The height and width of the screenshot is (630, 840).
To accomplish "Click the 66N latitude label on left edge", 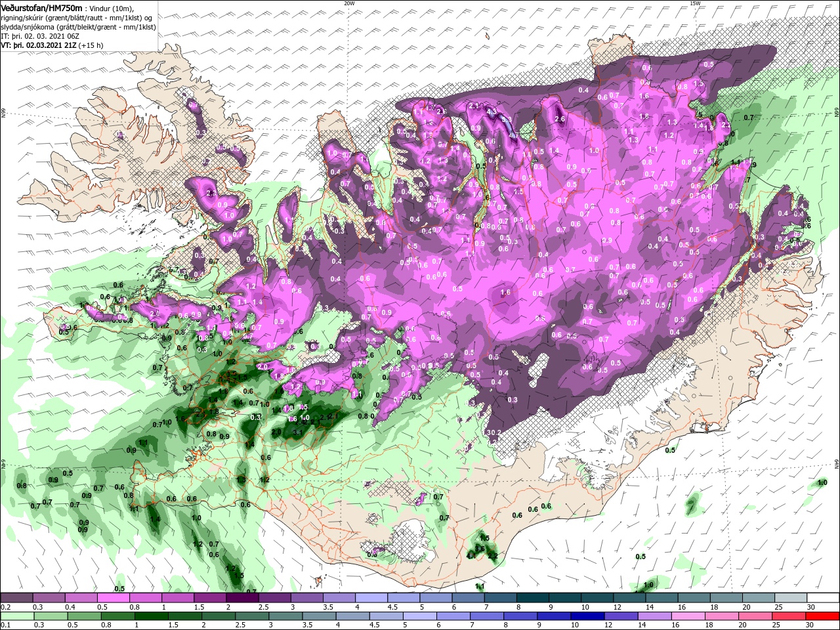I will tap(3, 114).
